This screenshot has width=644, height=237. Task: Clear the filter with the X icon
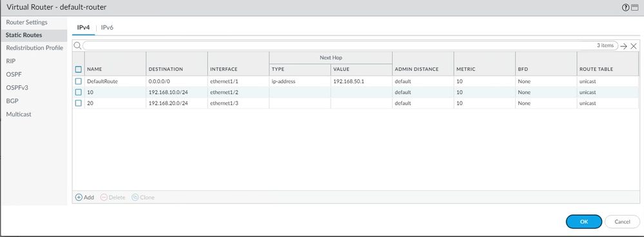[634, 46]
